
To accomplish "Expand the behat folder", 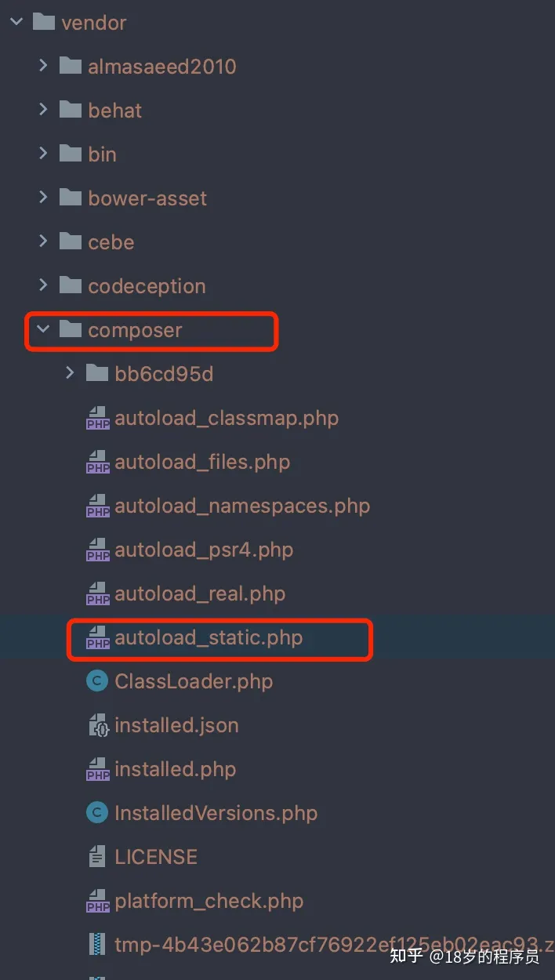I will 43,110.
